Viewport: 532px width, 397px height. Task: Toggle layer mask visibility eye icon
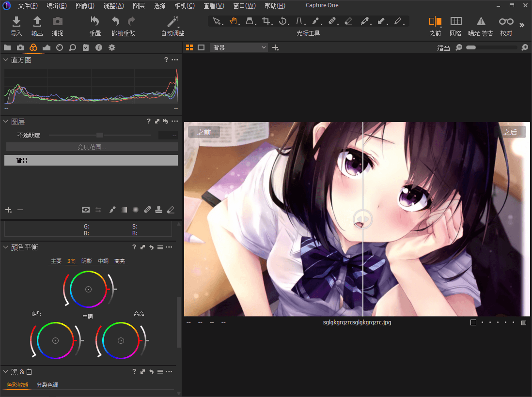(85, 210)
